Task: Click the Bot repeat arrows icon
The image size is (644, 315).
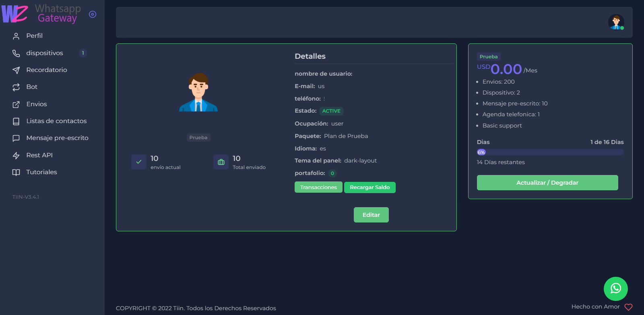Action: [x=16, y=87]
